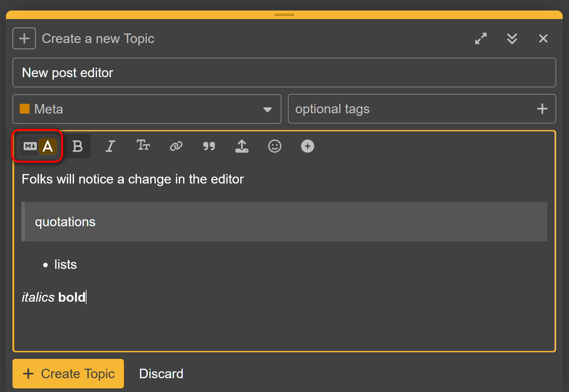Viewport: 569px width, 392px height.
Task: Toggle bold formatting
Action: pyautogui.click(x=78, y=146)
